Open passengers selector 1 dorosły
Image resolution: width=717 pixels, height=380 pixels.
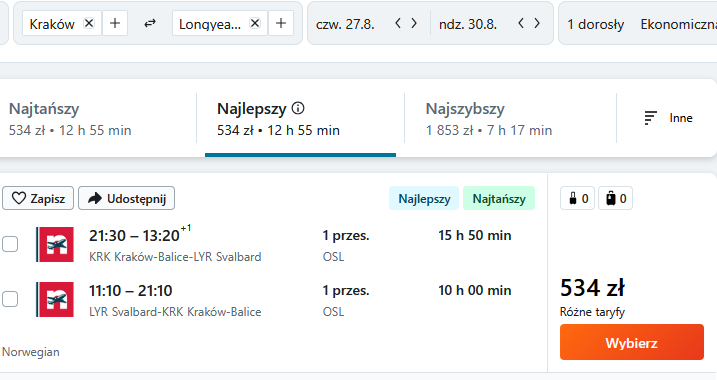pos(595,24)
